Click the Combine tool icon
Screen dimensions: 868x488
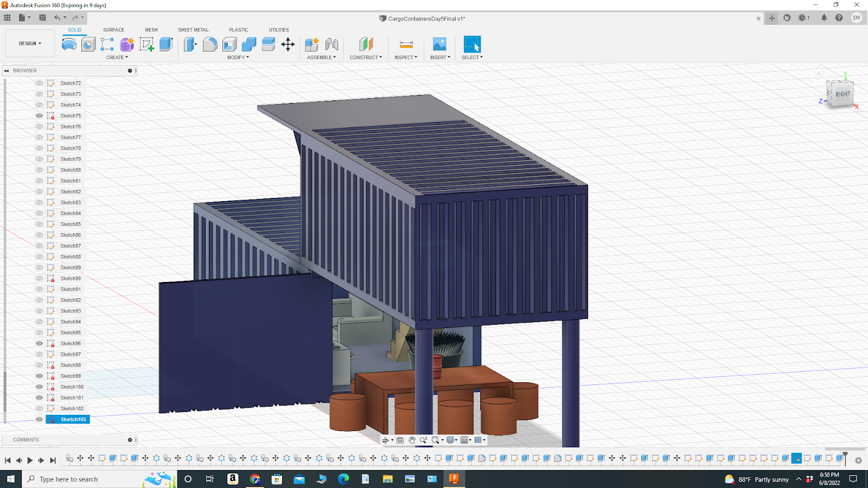click(249, 44)
